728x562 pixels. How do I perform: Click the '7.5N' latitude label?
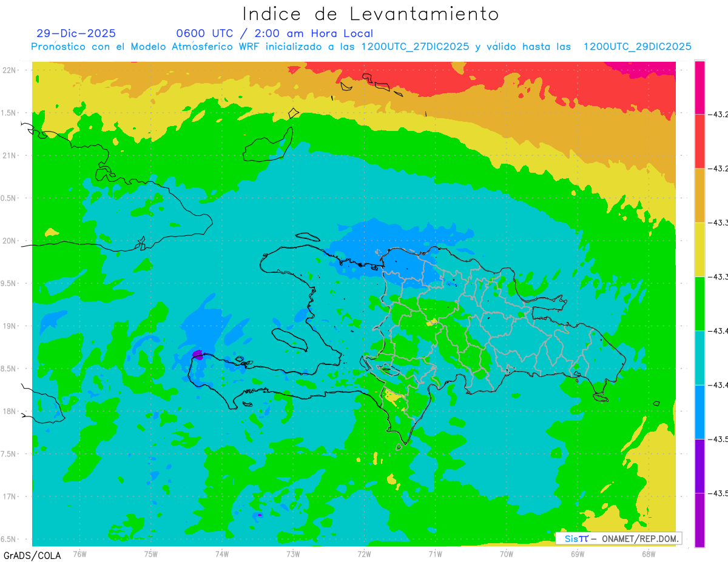pos(8,454)
